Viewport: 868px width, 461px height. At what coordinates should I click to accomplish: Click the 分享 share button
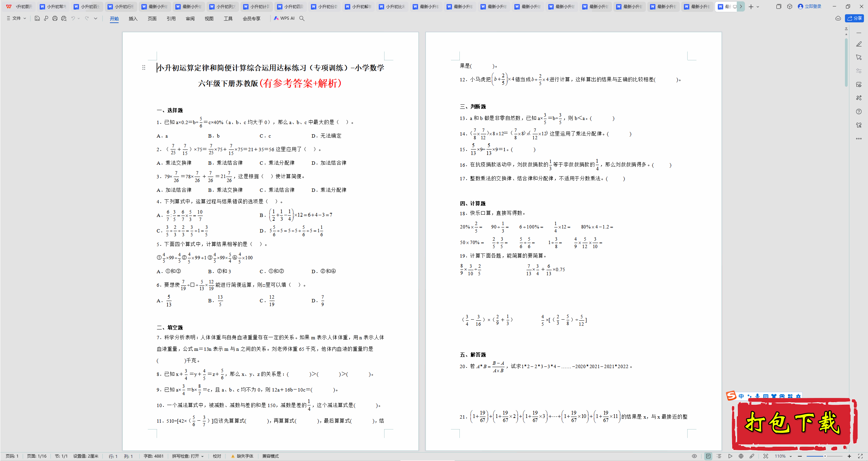(854, 18)
